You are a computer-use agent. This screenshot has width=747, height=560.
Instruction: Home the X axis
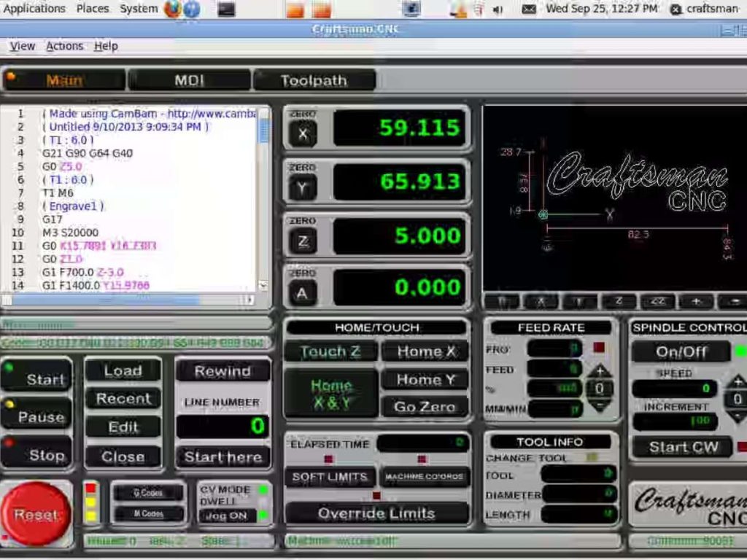[x=426, y=351]
